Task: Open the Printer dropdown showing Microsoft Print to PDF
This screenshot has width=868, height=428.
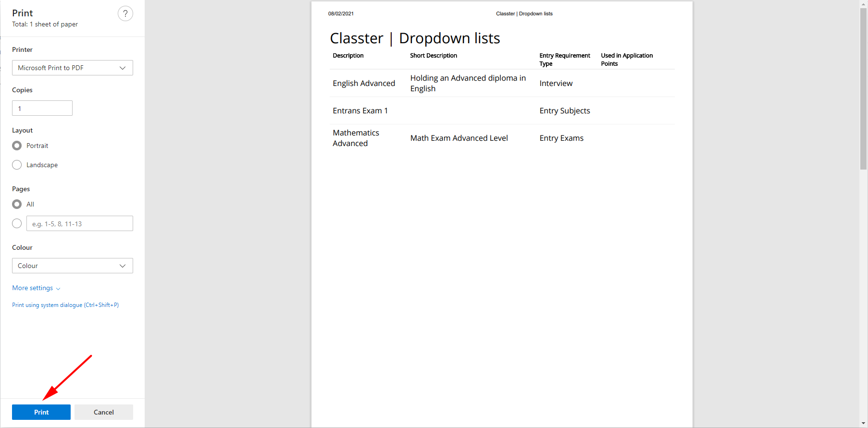Action: coord(73,68)
